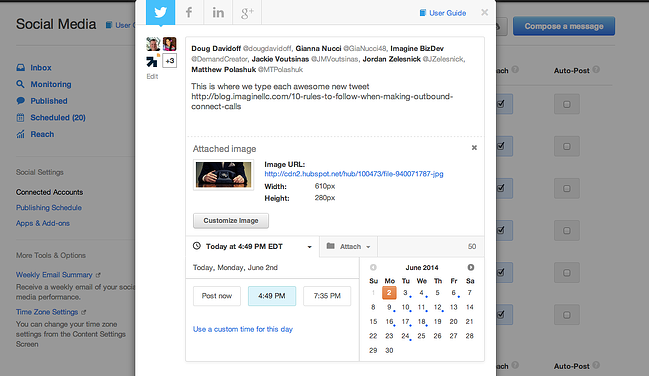This screenshot has height=376, width=649.
Task: Select the 4:49 PM time slot
Action: coord(272,296)
